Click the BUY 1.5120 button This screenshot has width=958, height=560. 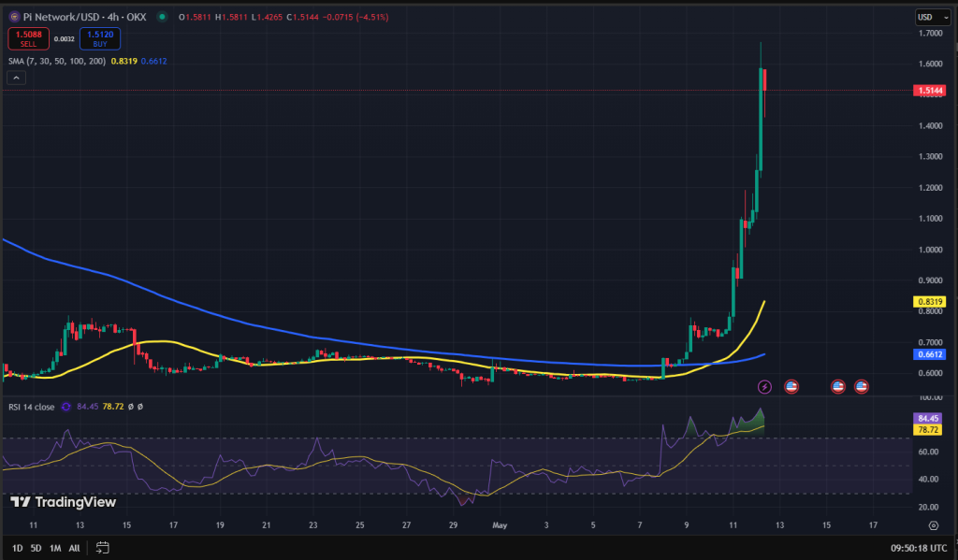coord(100,38)
